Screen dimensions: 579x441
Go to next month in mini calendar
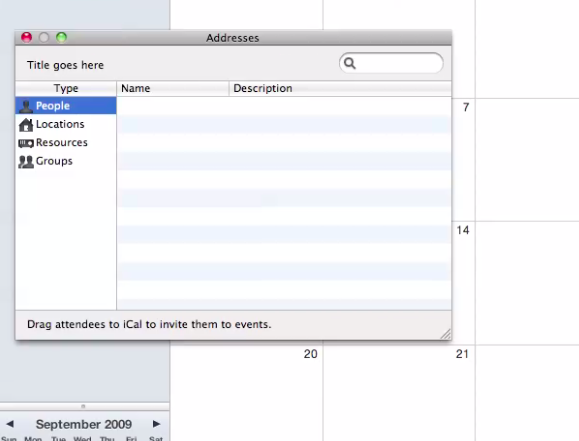[x=156, y=424]
